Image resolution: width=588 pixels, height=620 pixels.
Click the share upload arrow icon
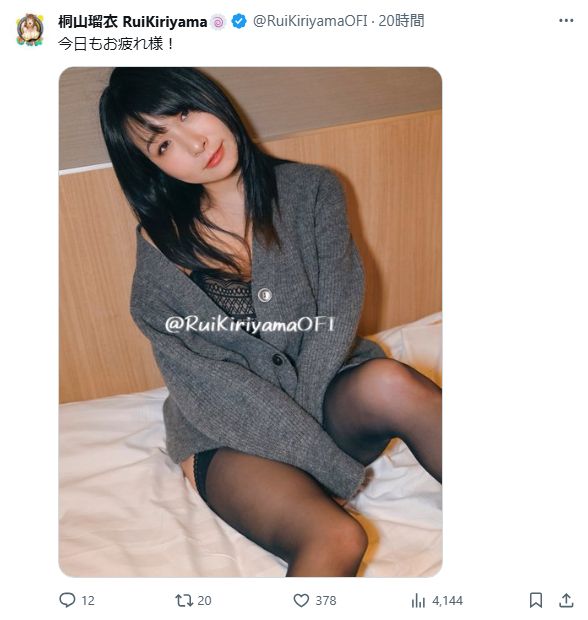(x=566, y=600)
